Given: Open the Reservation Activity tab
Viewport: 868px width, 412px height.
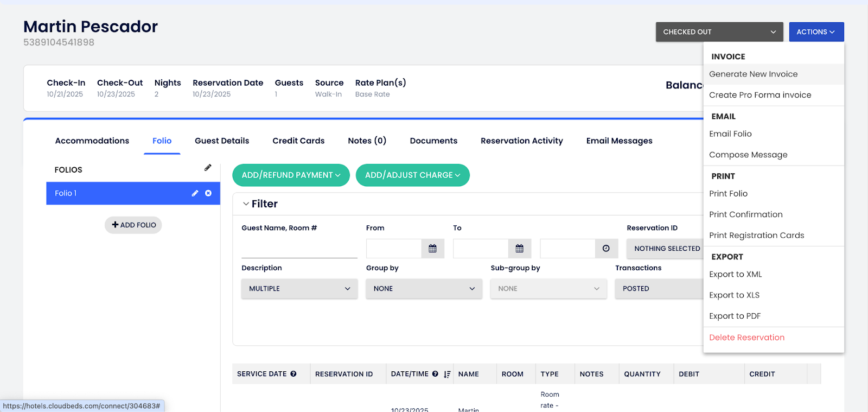Looking at the screenshot, I should tap(521, 141).
